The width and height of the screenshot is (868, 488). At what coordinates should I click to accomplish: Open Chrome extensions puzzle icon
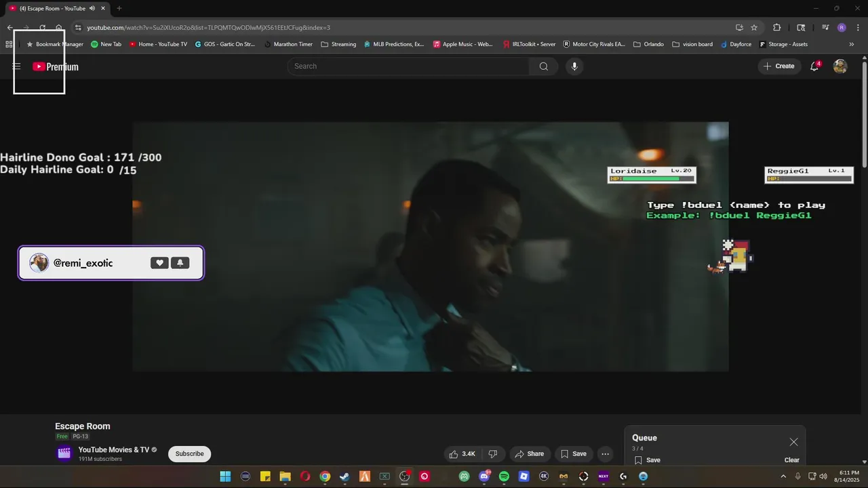pyautogui.click(x=777, y=28)
